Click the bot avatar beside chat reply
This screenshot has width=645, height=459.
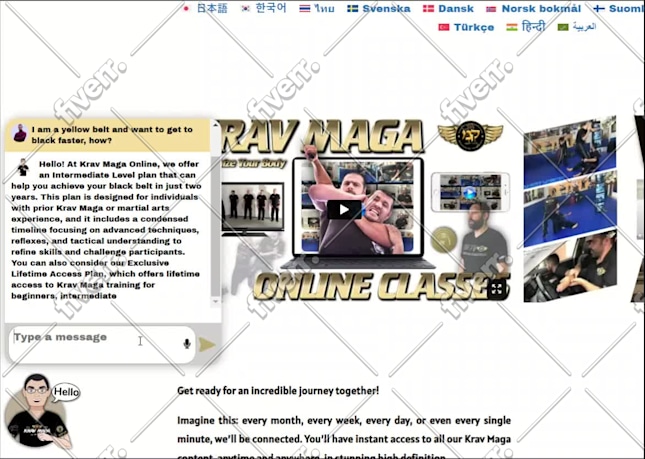(23, 167)
